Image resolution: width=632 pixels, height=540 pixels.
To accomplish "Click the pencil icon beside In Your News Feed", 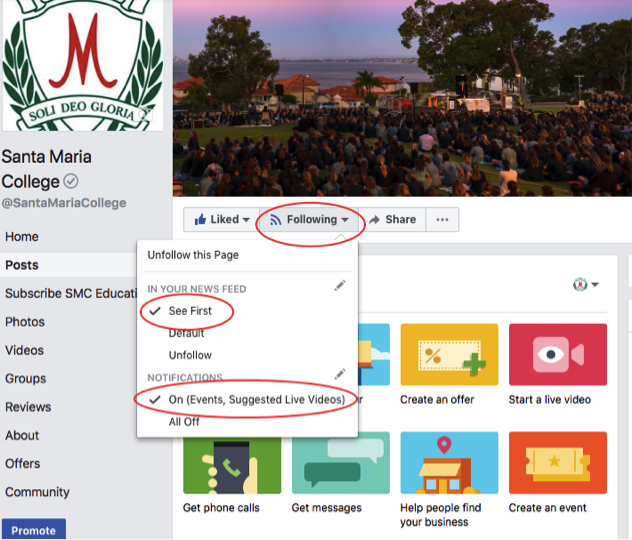I will click(x=340, y=286).
